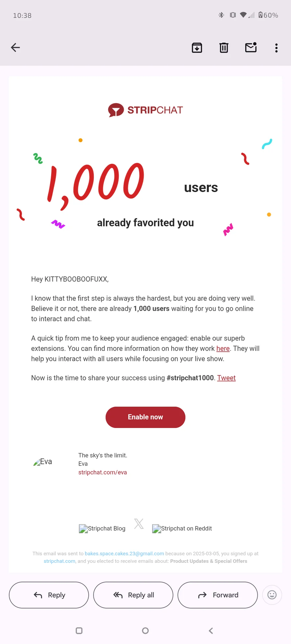Open the three-dot more options menu

pos(276,48)
